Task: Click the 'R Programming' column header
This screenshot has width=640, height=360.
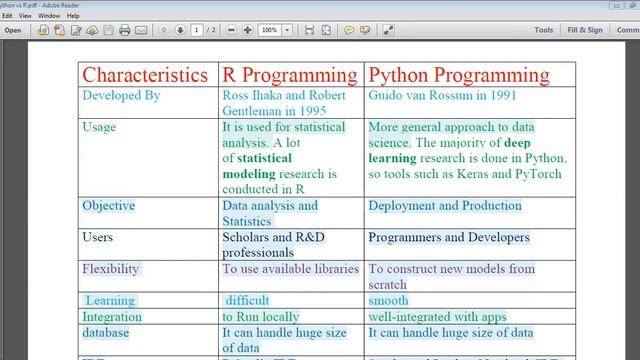Action: coord(290,75)
